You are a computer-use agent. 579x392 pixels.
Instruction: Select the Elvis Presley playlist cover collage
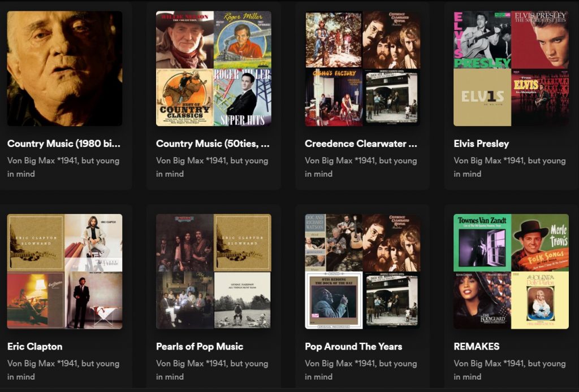pyautogui.click(x=511, y=68)
